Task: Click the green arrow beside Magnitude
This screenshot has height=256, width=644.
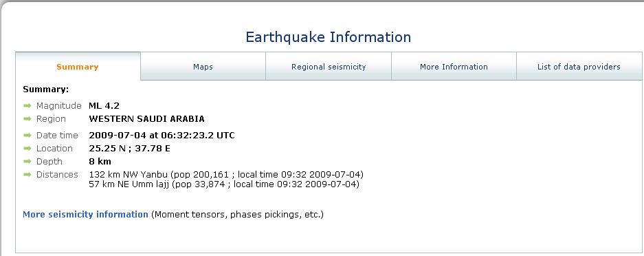Action: click(x=27, y=105)
